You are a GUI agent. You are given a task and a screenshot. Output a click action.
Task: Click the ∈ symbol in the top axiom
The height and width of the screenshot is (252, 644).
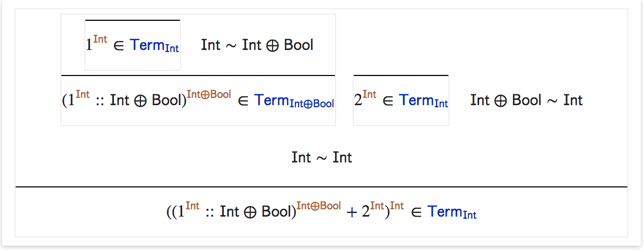click(119, 46)
